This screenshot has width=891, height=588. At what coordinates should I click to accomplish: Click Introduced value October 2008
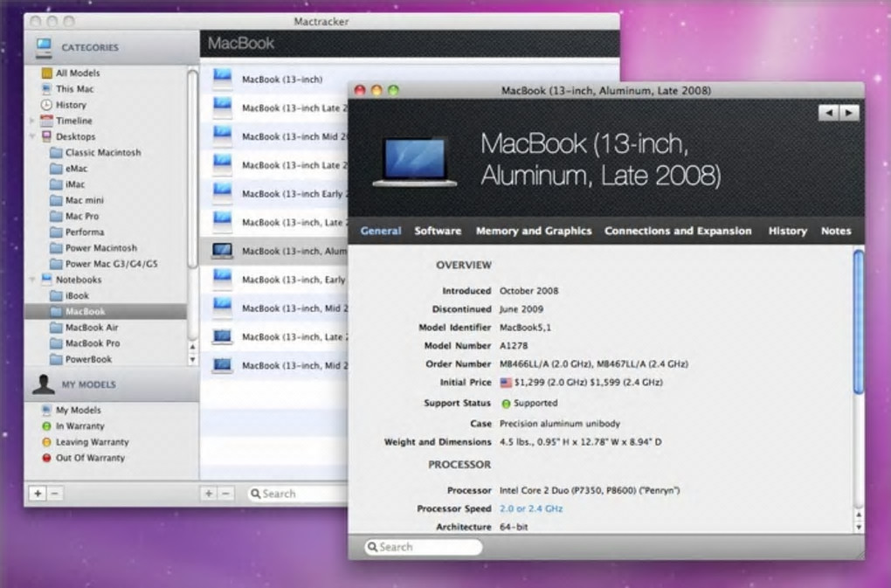[528, 290]
